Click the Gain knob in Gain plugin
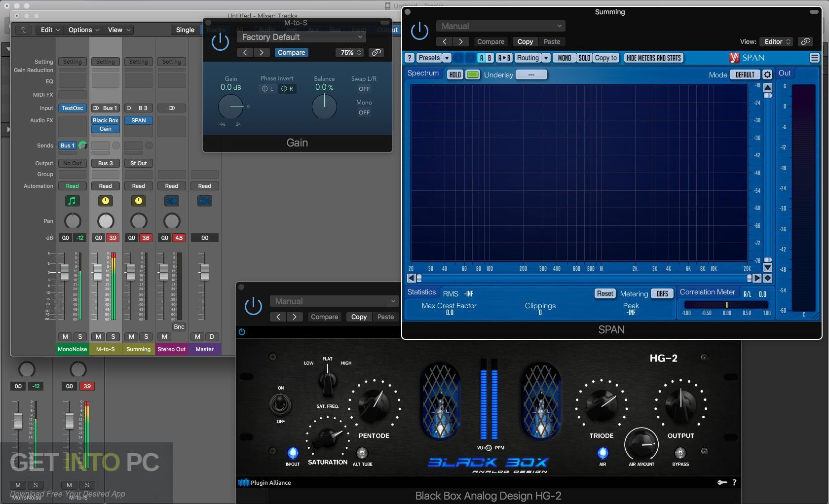The width and height of the screenshot is (829, 504). (x=231, y=106)
